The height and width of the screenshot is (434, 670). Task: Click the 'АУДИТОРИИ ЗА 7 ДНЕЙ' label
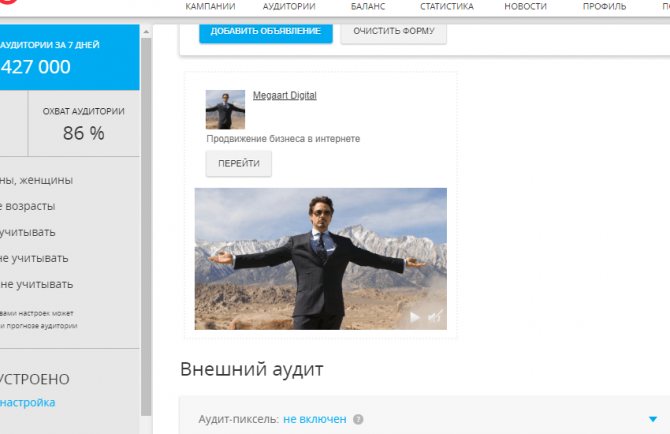tap(50, 45)
